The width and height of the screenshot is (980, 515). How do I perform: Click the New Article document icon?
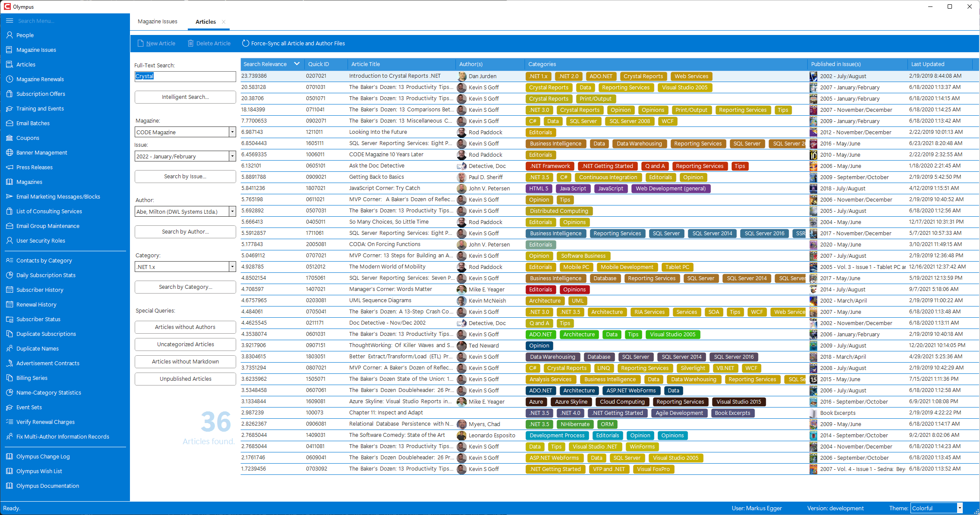(x=140, y=44)
